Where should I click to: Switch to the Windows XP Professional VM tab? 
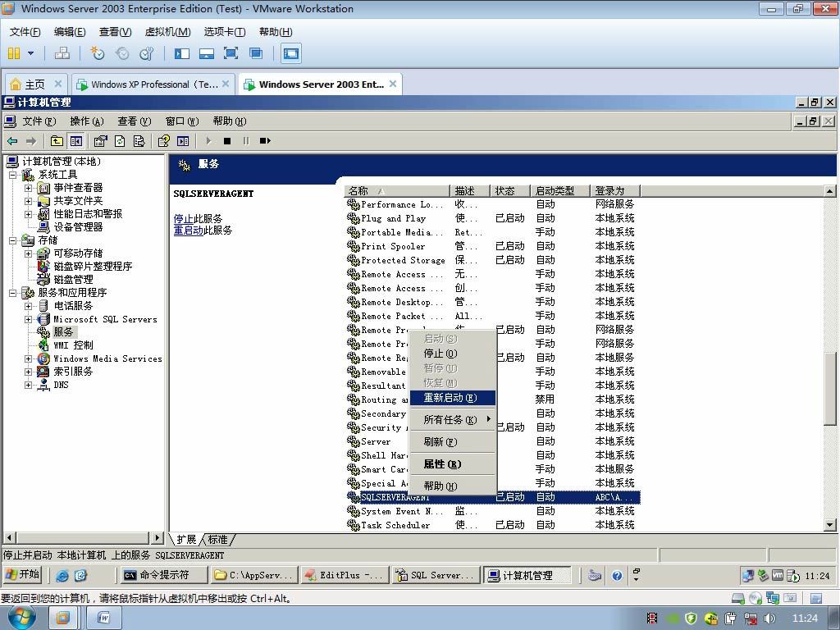153,84
